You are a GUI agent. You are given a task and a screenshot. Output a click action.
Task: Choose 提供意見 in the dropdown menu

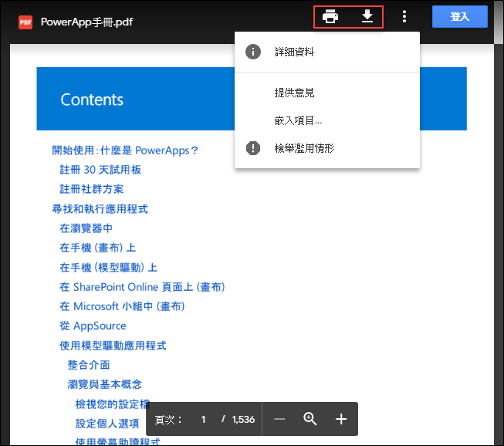[327, 93]
